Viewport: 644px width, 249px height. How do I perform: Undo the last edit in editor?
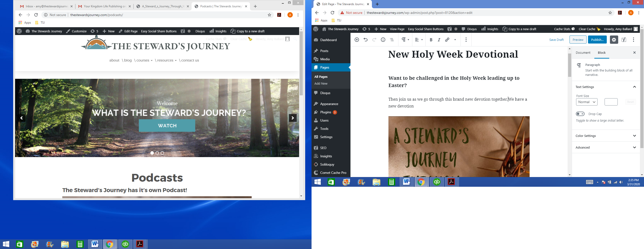point(366,40)
